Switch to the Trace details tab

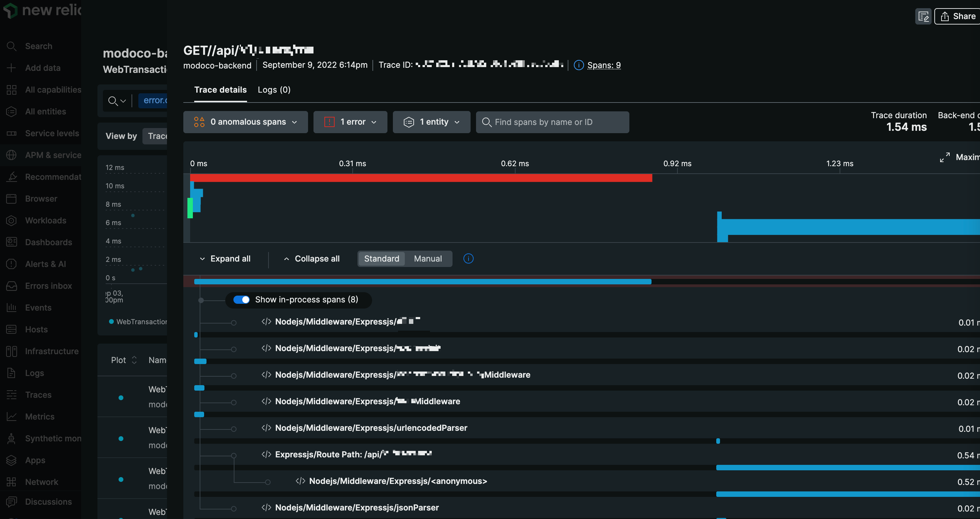220,90
